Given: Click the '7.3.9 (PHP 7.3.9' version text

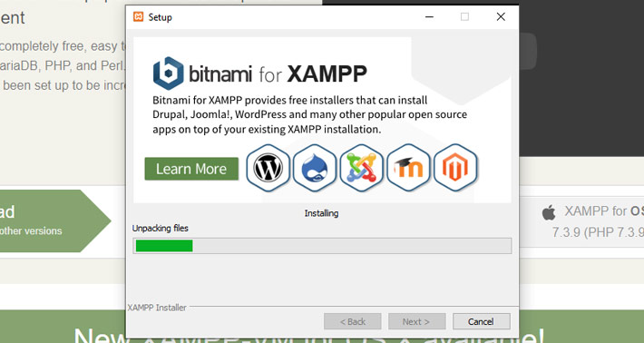Looking at the screenshot, I should point(598,232).
